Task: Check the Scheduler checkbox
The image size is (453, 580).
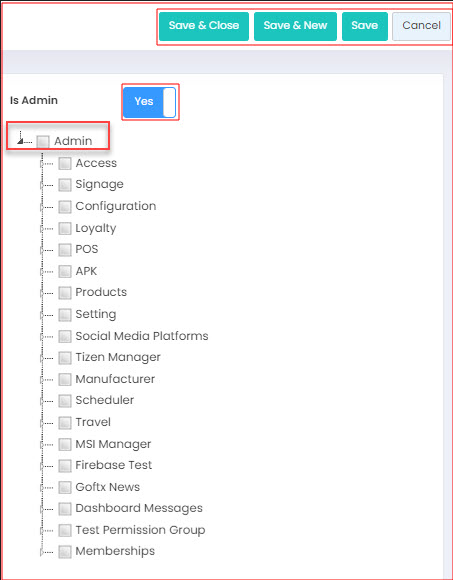Action: (65, 401)
